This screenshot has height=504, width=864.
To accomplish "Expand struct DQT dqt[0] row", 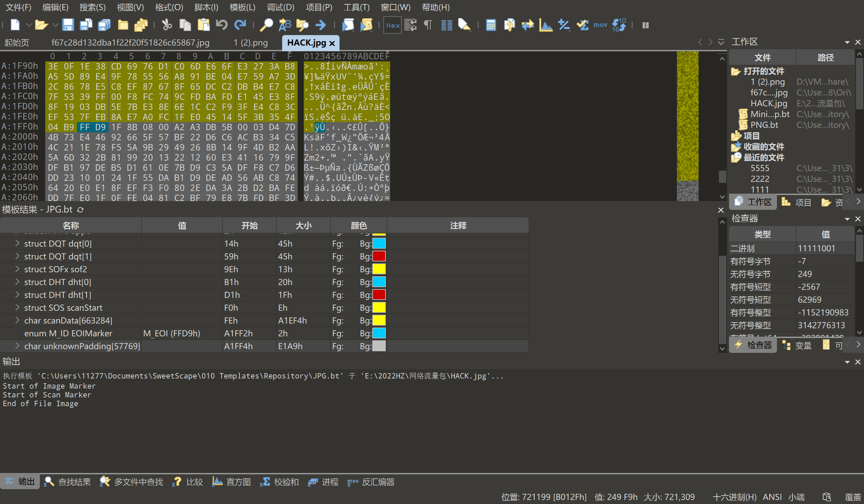I will (x=17, y=243).
